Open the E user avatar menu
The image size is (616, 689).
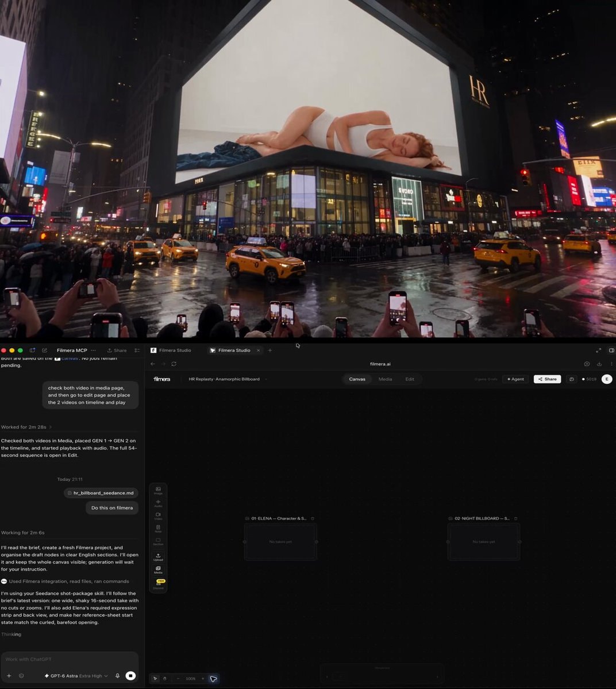click(x=607, y=379)
